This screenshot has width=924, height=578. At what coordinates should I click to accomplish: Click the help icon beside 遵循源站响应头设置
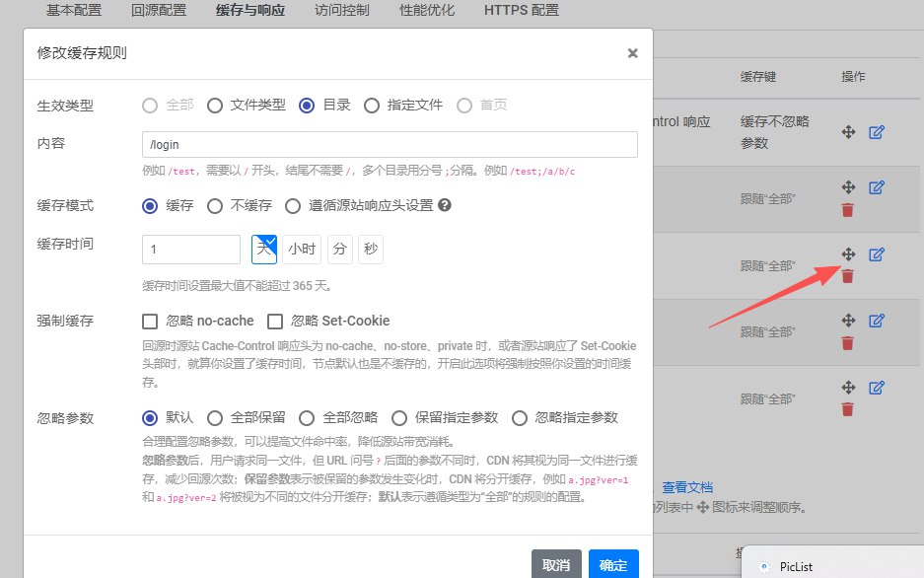pyautogui.click(x=445, y=206)
